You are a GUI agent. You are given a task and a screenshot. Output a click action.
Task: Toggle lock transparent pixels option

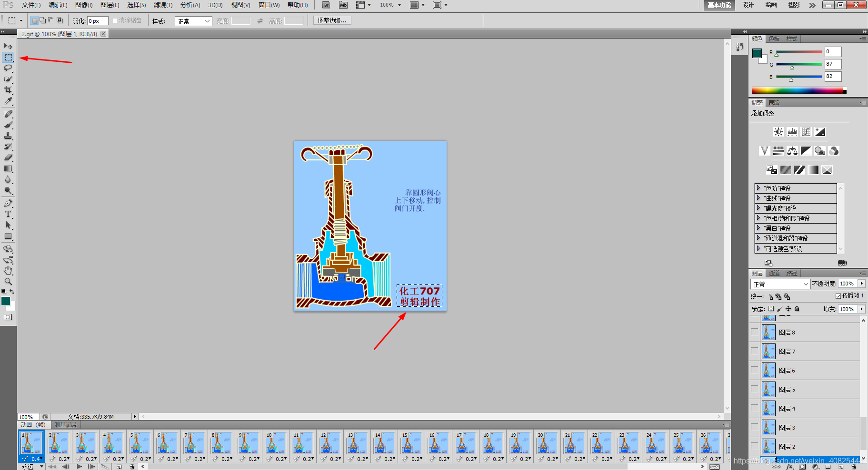pos(771,309)
